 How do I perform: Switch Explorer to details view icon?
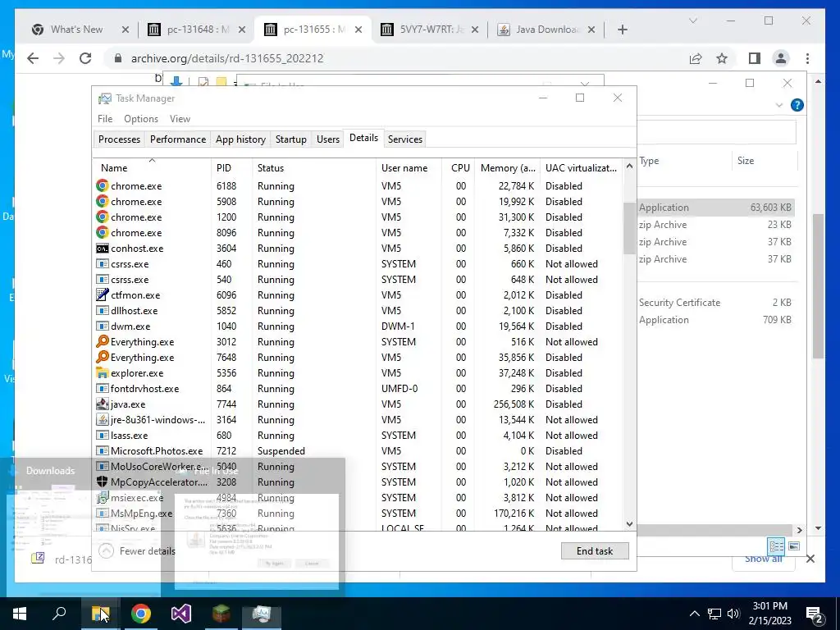(x=776, y=546)
